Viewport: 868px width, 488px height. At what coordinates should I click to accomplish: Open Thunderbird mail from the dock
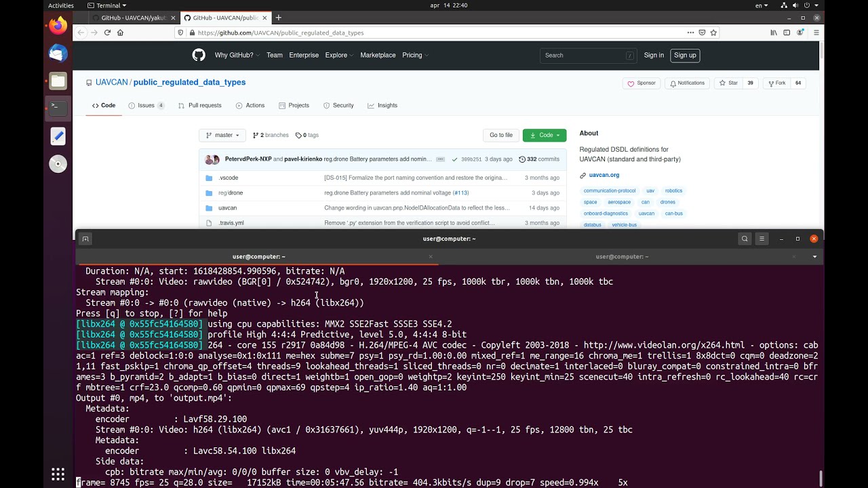click(58, 53)
